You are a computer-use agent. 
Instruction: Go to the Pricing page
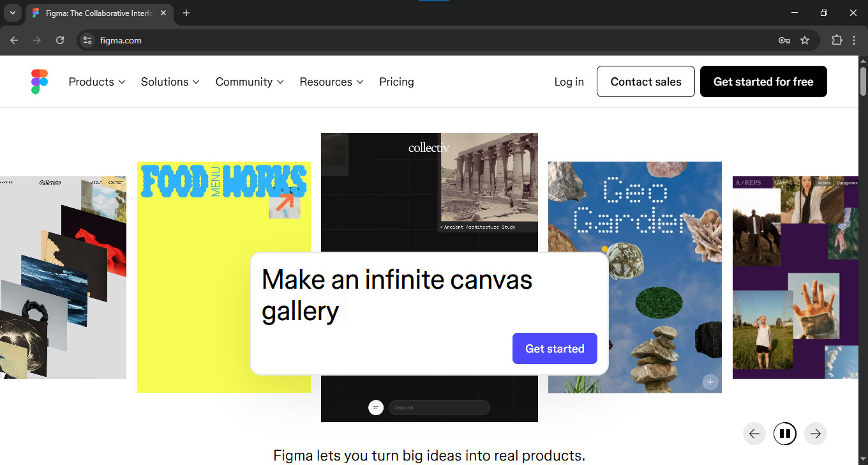[396, 82]
